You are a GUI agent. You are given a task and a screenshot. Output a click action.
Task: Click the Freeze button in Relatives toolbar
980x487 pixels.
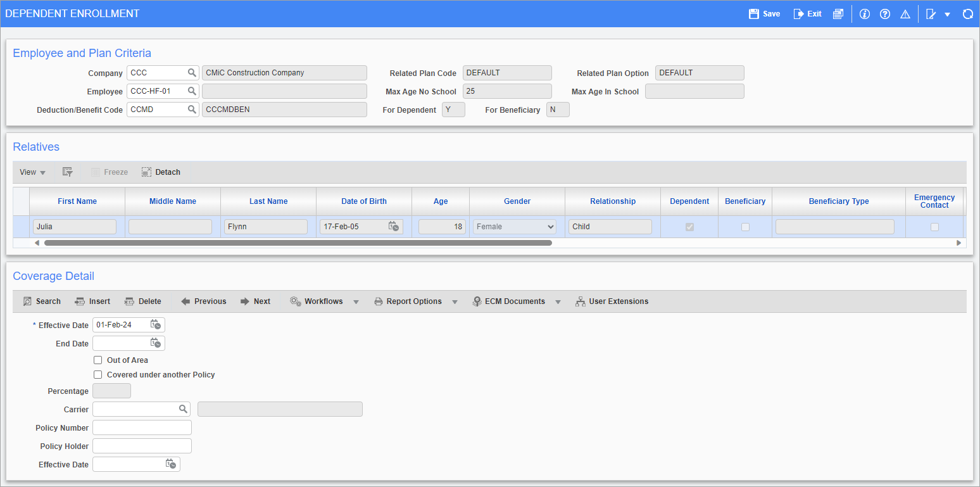(109, 172)
